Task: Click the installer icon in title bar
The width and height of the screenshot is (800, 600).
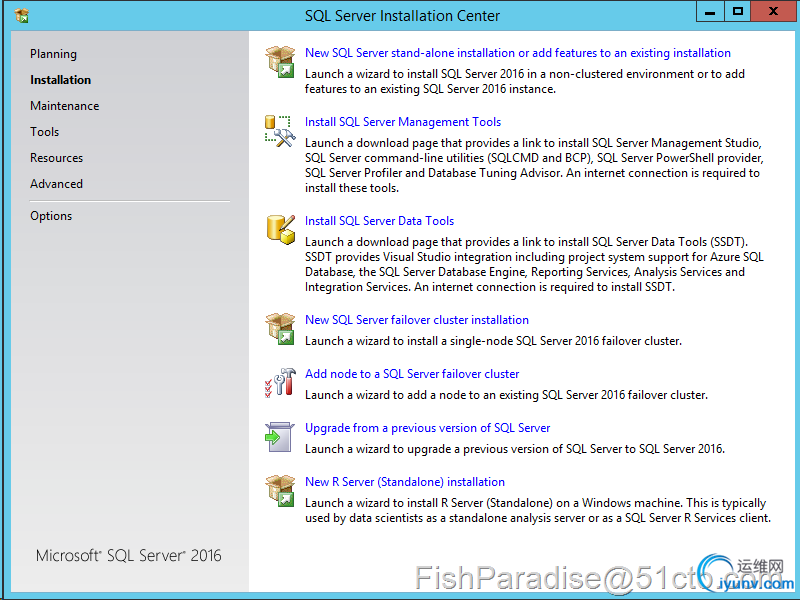Action: click(x=21, y=15)
